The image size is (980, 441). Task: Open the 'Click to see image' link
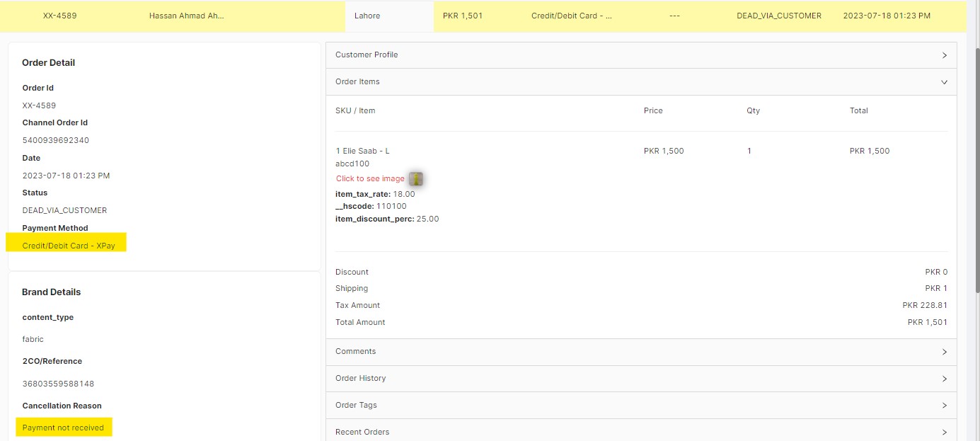point(370,178)
